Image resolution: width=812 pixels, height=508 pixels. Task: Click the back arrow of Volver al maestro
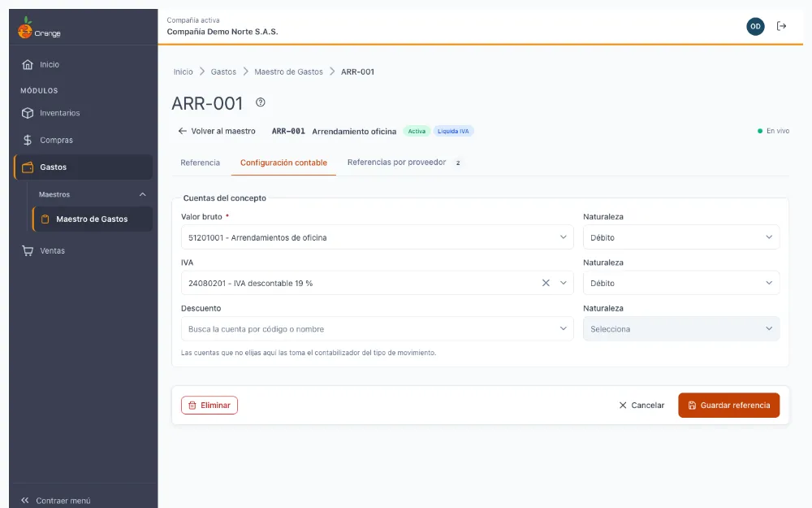pos(182,131)
